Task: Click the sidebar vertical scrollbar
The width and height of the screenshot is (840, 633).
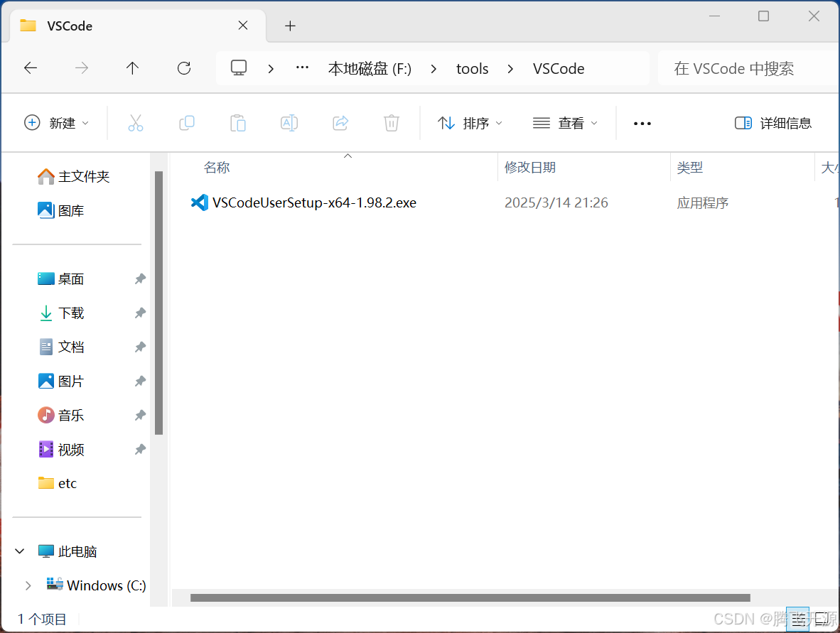Action: (x=158, y=303)
